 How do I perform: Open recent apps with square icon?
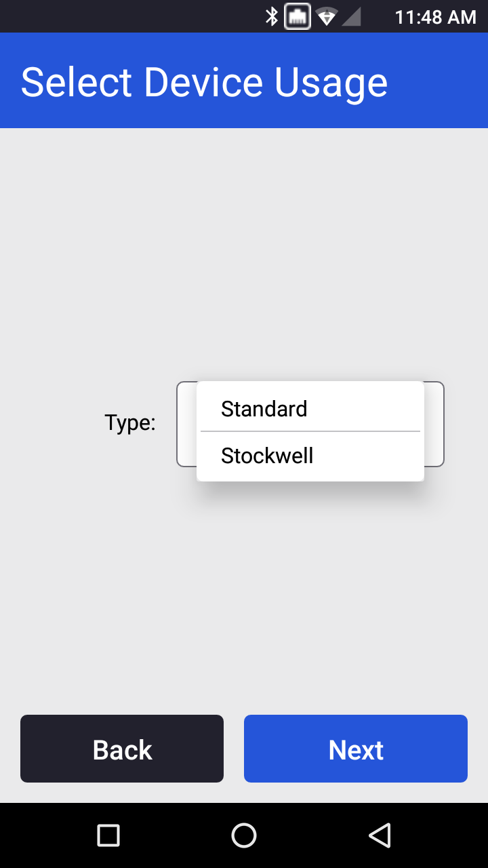108,835
